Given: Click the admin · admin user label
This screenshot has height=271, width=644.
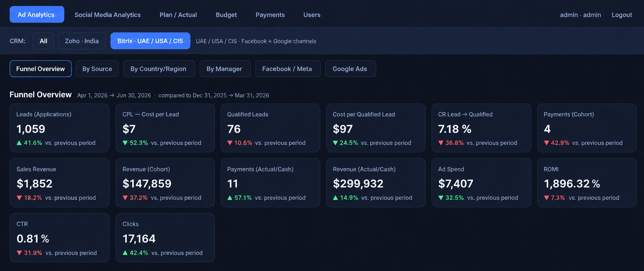Looking at the screenshot, I should 580,15.
